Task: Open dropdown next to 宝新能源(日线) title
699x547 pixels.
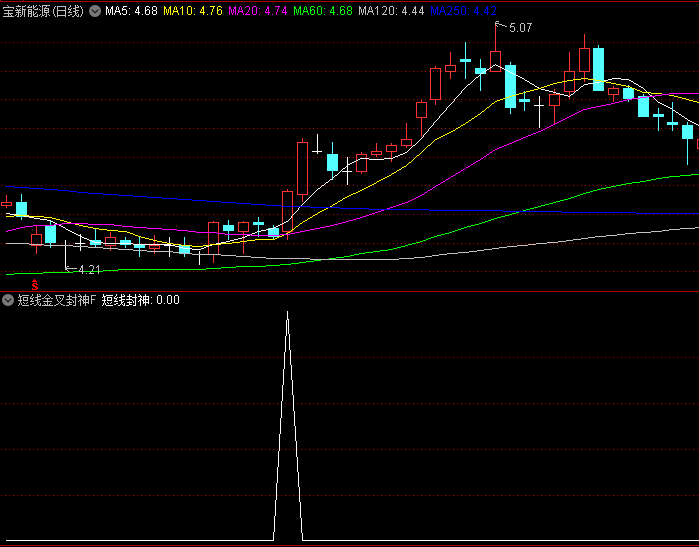Action: [x=94, y=11]
